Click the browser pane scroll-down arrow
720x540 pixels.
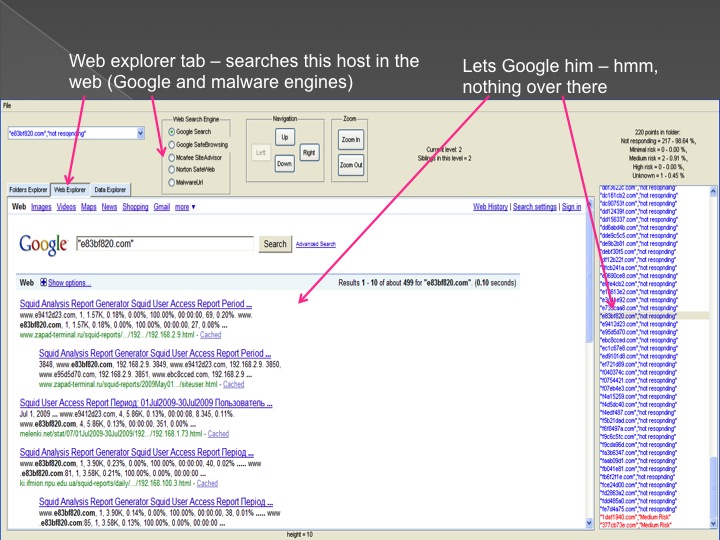pyautogui.click(x=590, y=523)
